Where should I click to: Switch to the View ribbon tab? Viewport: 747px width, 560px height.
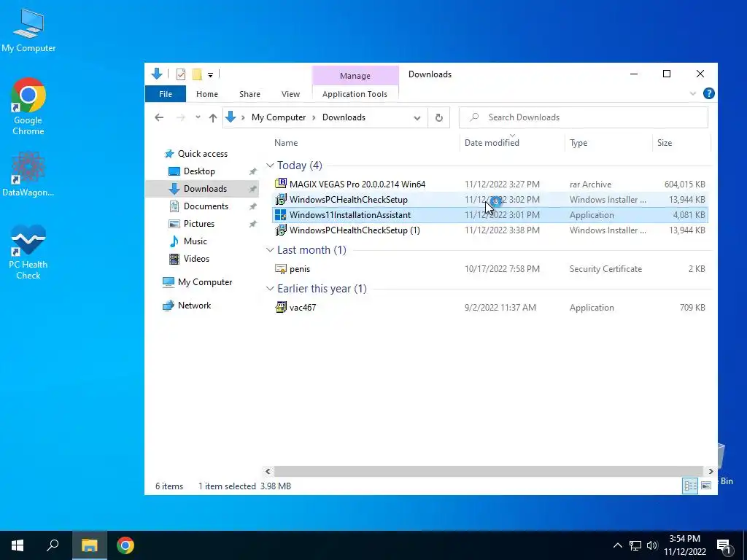click(x=290, y=94)
